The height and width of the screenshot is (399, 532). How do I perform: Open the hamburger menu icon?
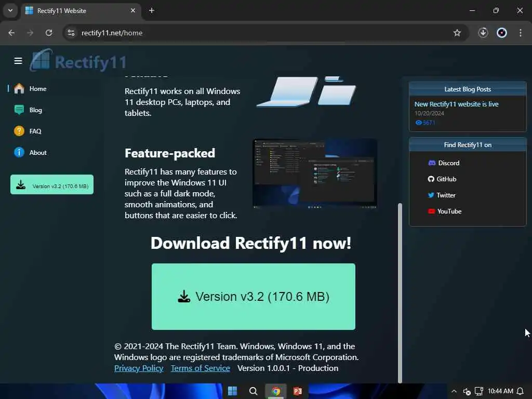(x=18, y=61)
